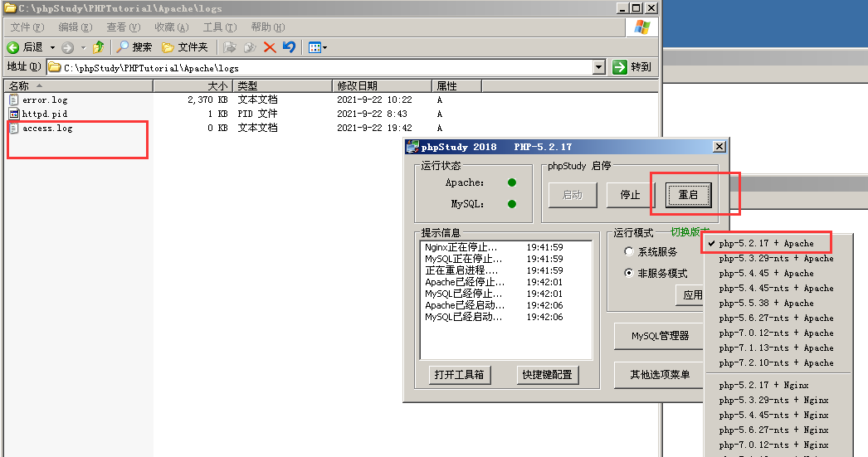Sort by the 修改日期 column header
The width and height of the screenshot is (868, 457).
[382, 85]
